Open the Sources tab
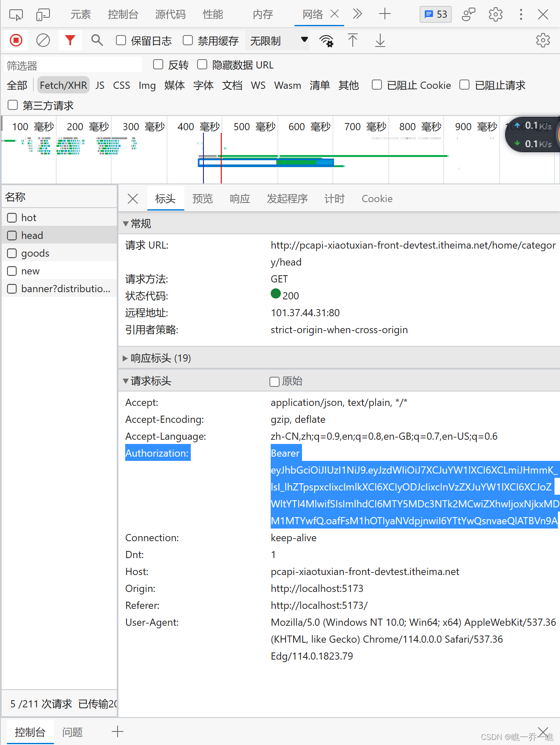Viewport: 560px width, 745px height. (x=170, y=14)
